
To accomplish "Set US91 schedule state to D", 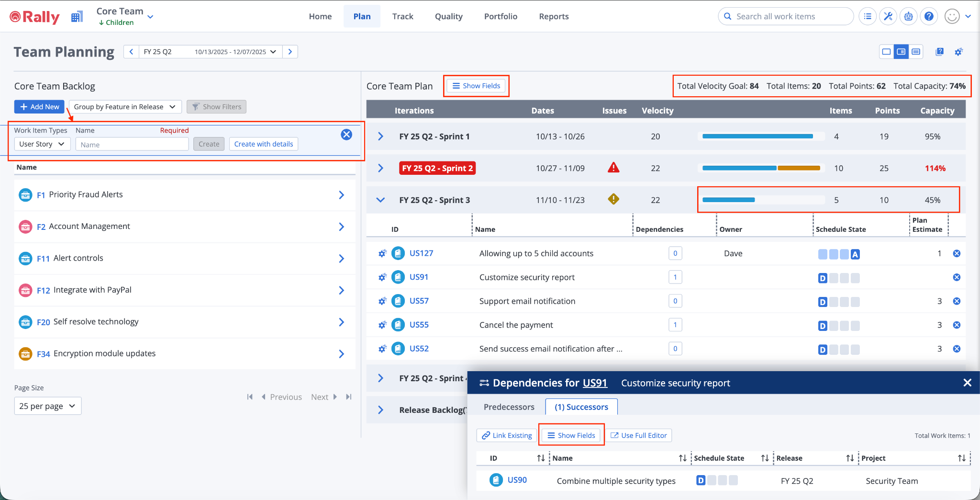I will (x=823, y=278).
